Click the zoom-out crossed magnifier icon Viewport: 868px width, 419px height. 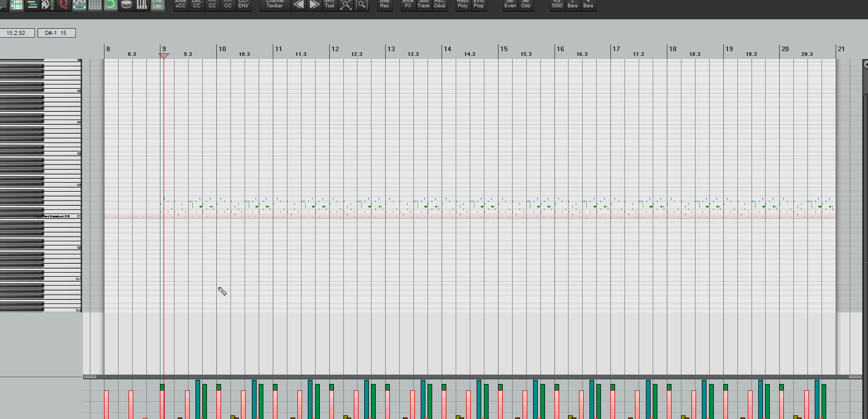pos(345,5)
